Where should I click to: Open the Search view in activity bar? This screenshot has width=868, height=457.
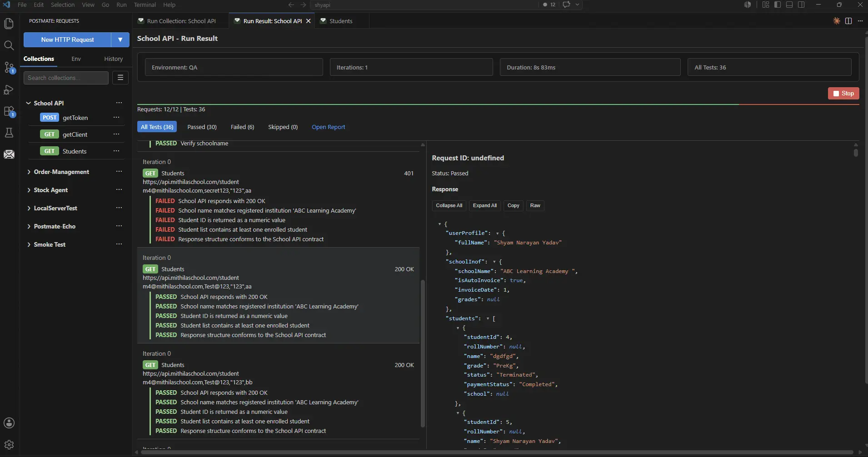[9, 45]
